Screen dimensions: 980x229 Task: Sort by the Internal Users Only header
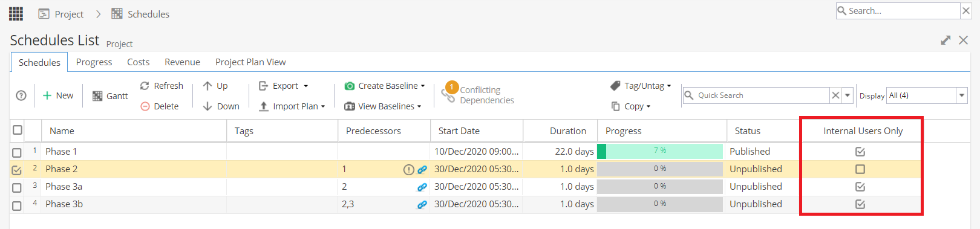[x=863, y=131]
